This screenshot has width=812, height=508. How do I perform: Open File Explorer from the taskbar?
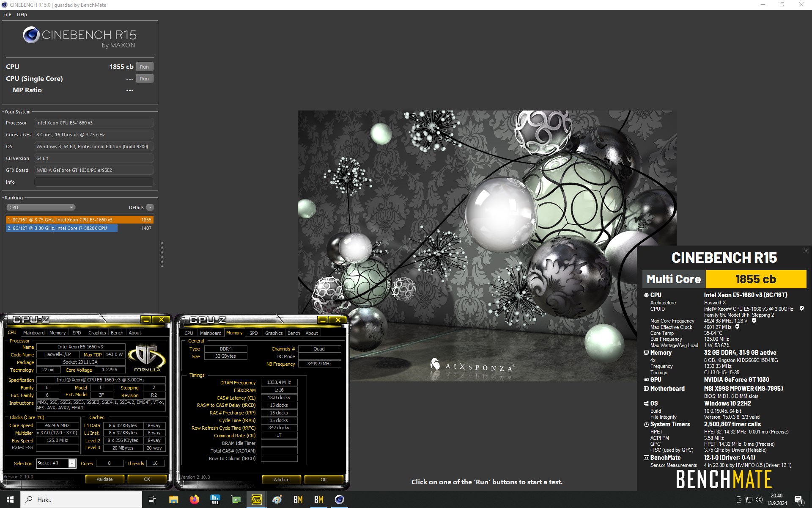click(173, 500)
